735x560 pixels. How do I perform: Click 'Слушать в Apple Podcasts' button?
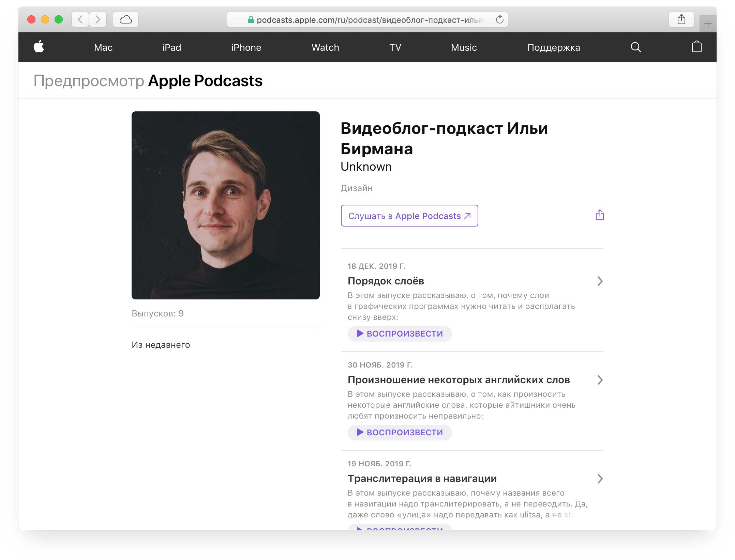click(x=409, y=216)
